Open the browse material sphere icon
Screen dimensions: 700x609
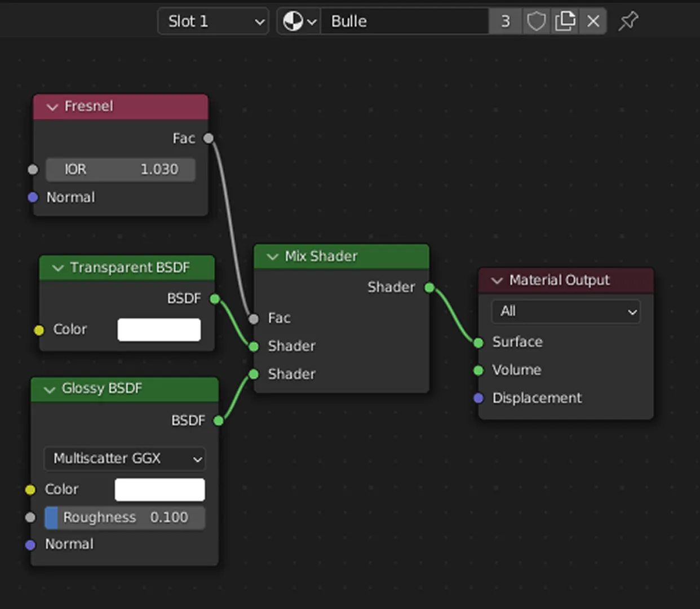(x=293, y=21)
